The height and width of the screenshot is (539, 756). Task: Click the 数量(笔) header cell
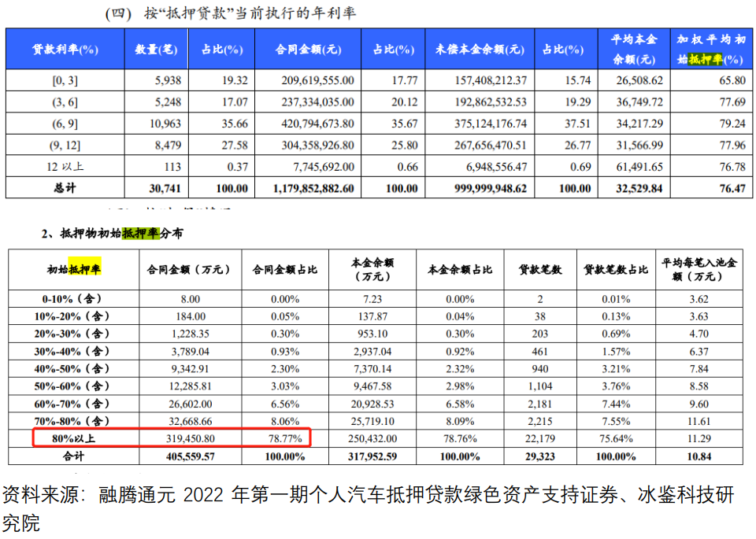click(x=156, y=49)
